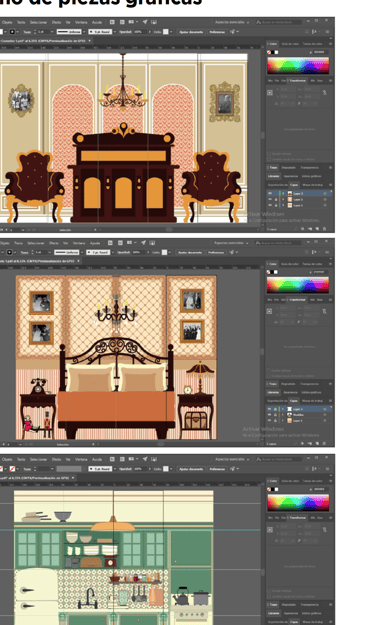The image size is (371, 625).
Task: Hide the Muebles layer via its eye icon
Action: (270, 415)
